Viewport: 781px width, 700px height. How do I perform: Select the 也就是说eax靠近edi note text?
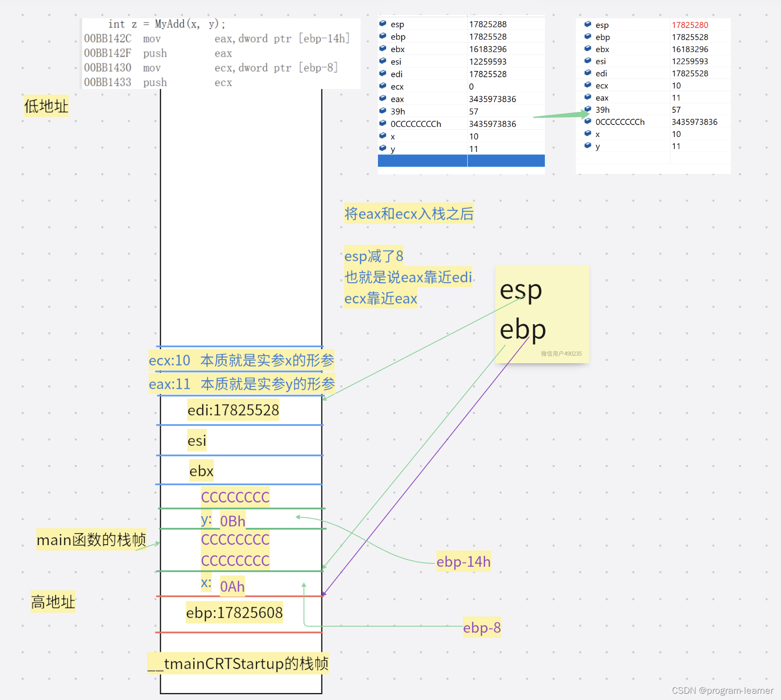click(408, 277)
